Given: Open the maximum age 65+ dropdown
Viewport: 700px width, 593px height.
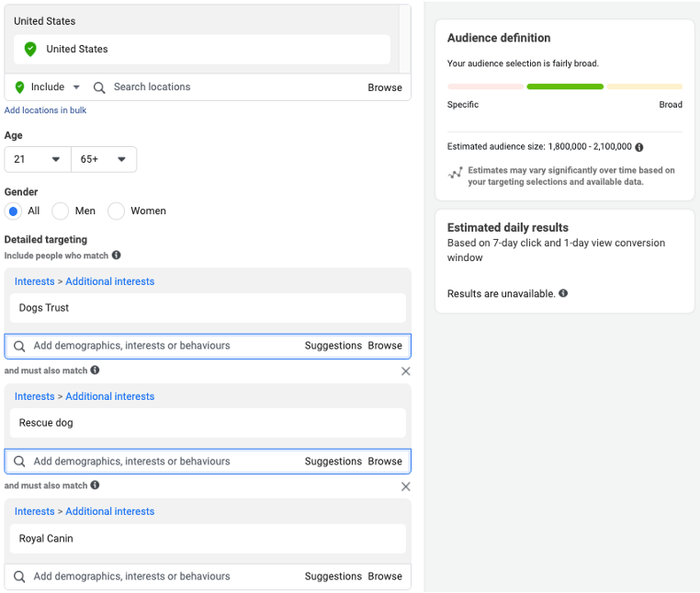Looking at the screenshot, I should tap(103, 160).
